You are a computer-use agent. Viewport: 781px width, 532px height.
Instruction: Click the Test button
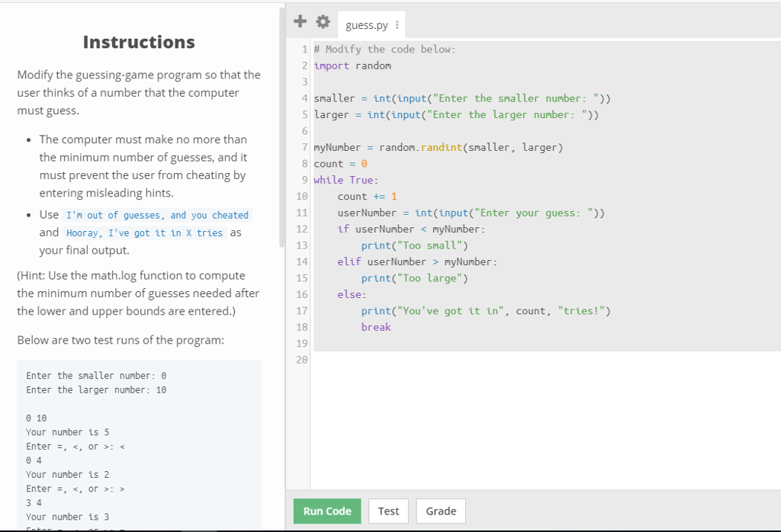388,511
